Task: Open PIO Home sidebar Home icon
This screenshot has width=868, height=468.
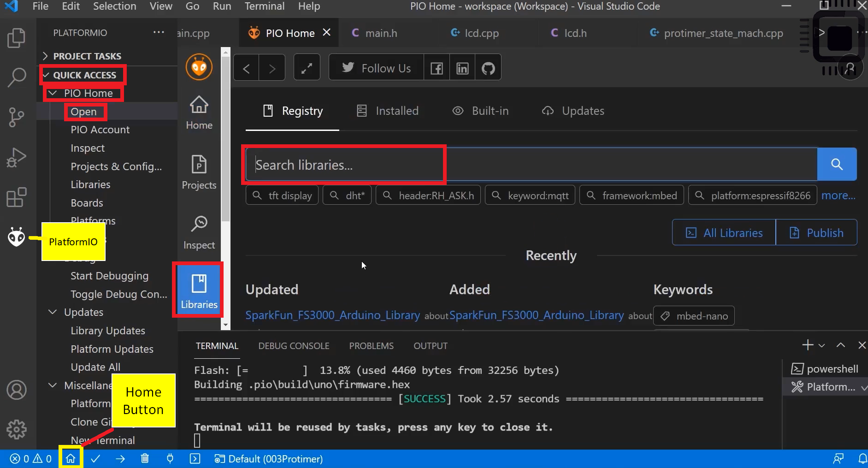Action: (199, 113)
